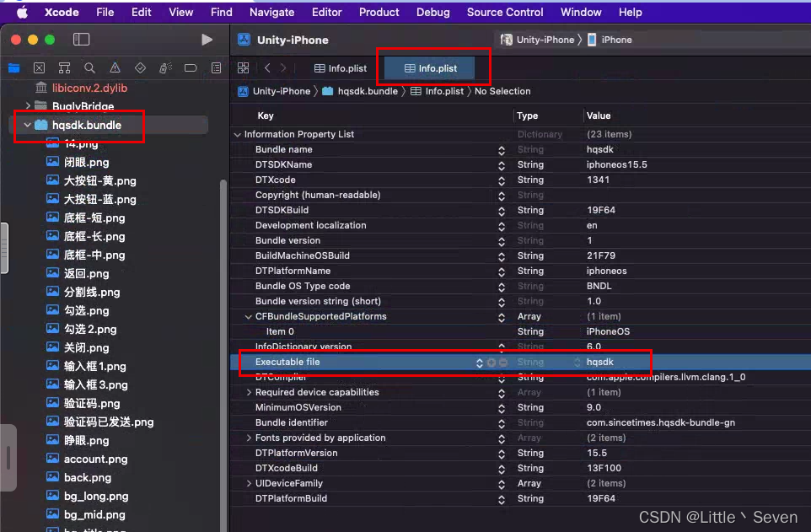The image size is (811, 532).
Task: Select the highlighted Info.plist tab
Action: click(430, 68)
